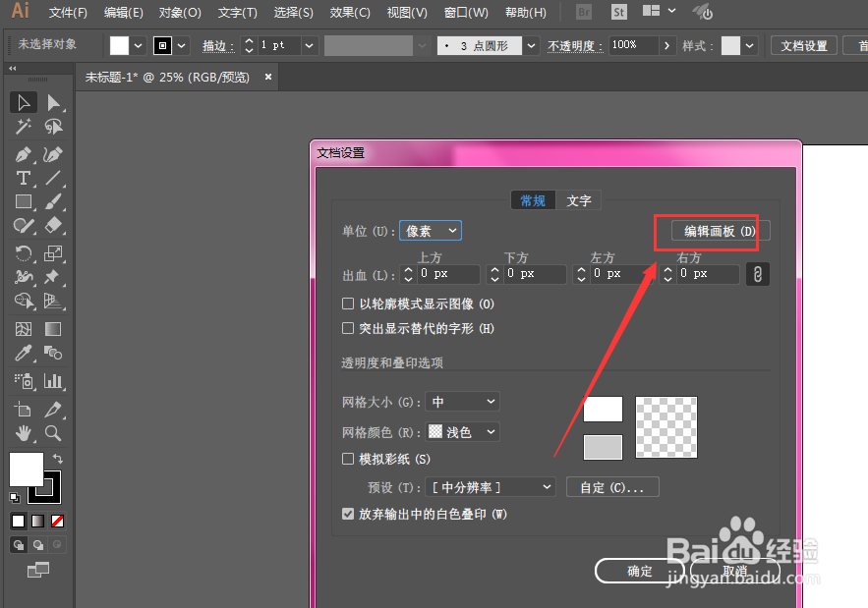This screenshot has height=608, width=868.
Task: Select the Mesh tool
Action: pos(24,329)
